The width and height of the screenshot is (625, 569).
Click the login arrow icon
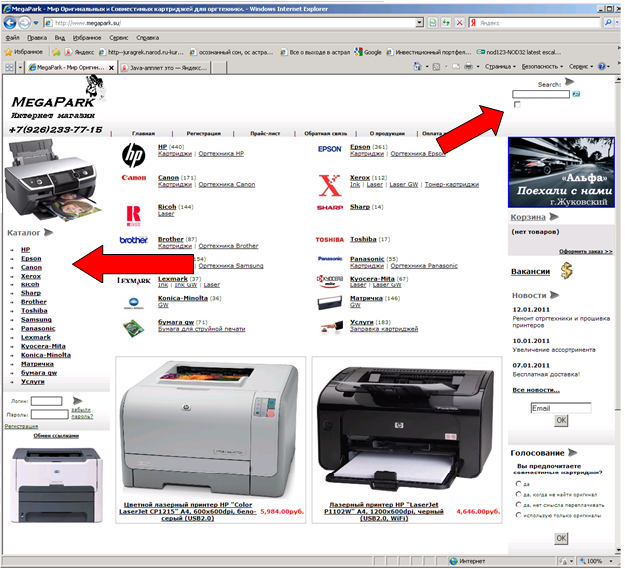(x=78, y=401)
